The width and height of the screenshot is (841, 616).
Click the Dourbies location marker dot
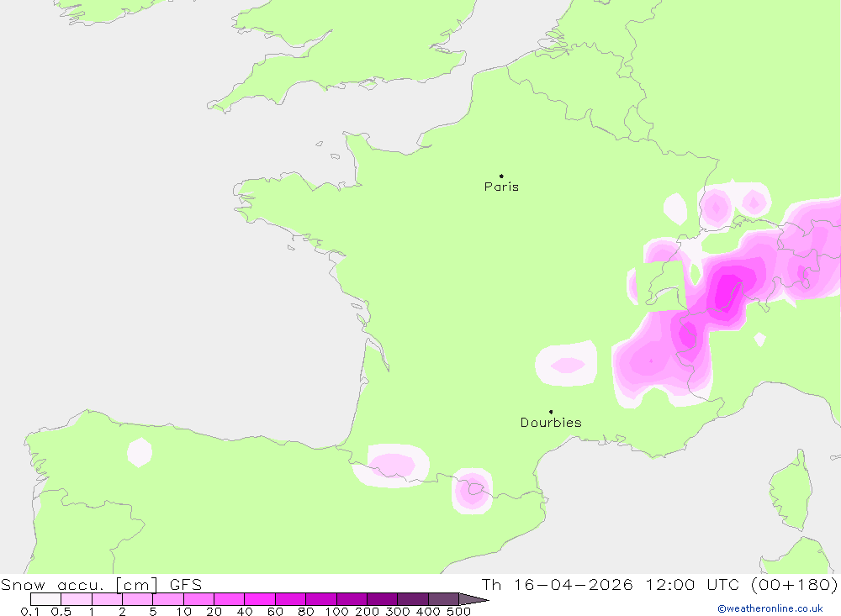[551, 412]
